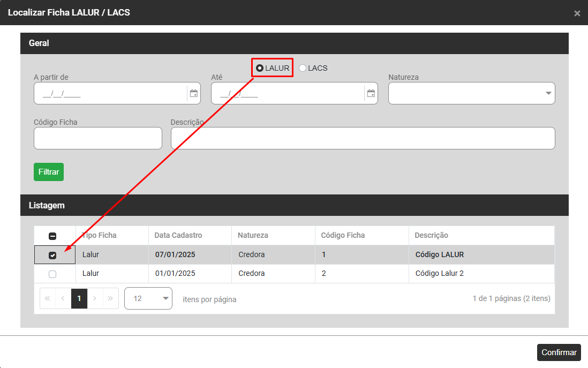Open the 'Até' calendar picker icon
The image size is (588, 368).
(371, 93)
